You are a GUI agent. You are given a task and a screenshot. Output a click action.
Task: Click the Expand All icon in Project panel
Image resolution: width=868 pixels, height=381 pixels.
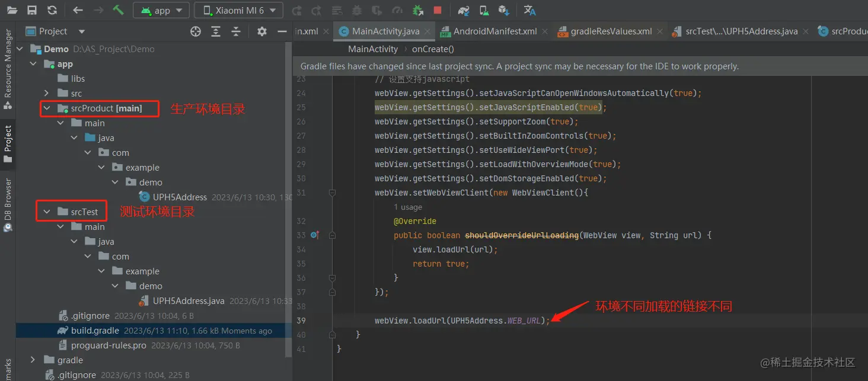click(x=216, y=31)
